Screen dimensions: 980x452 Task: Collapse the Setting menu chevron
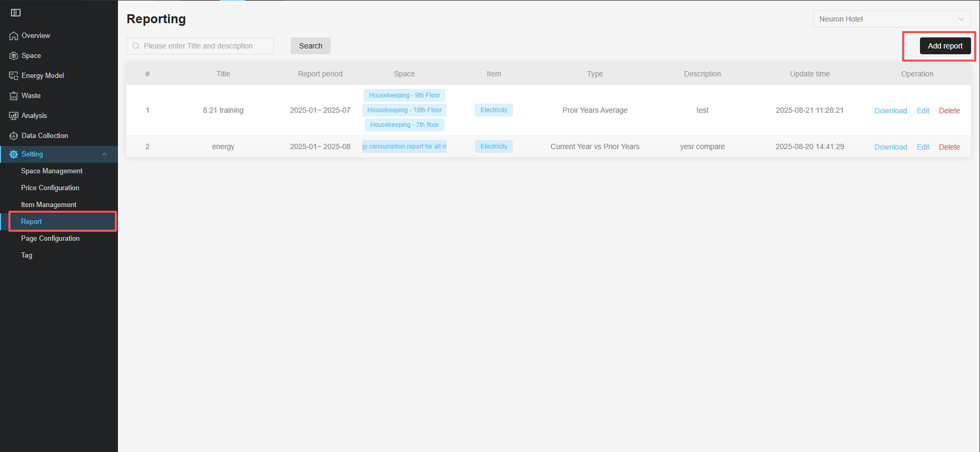click(x=104, y=154)
